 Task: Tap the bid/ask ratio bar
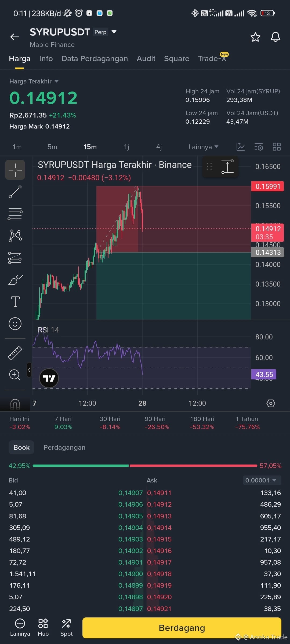145,466
